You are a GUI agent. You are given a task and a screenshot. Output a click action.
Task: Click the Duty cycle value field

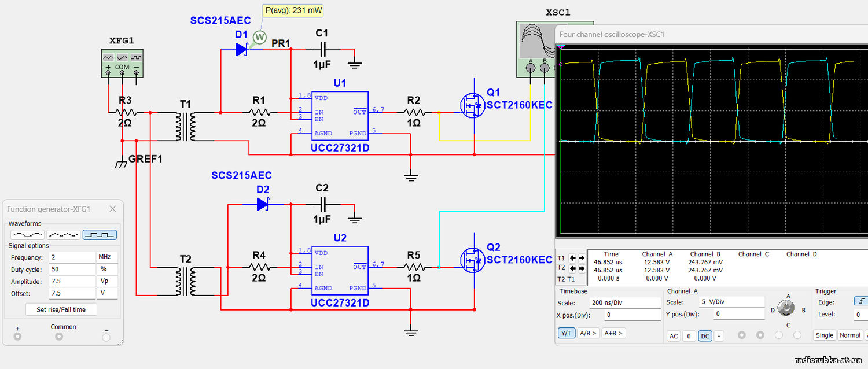72,270
